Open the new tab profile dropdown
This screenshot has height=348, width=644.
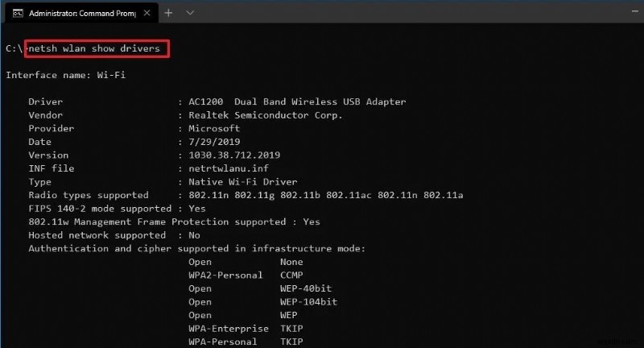190,13
